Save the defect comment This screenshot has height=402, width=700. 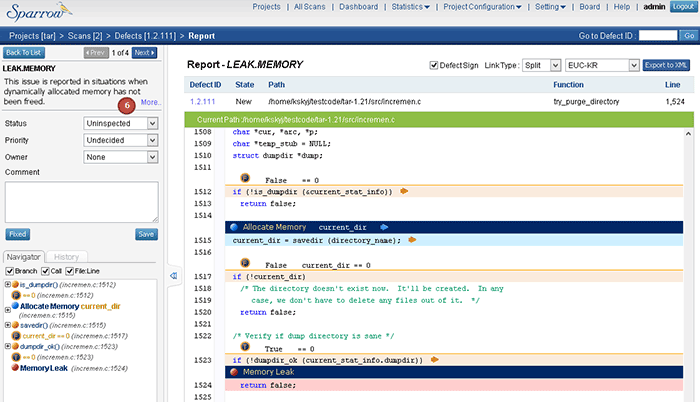tap(146, 234)
